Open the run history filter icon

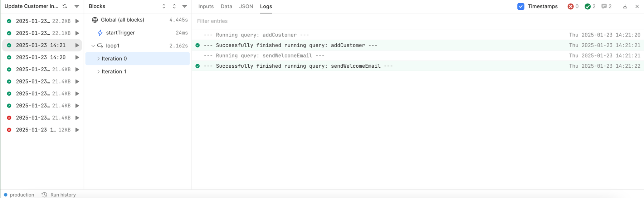[x=77, y=6]
